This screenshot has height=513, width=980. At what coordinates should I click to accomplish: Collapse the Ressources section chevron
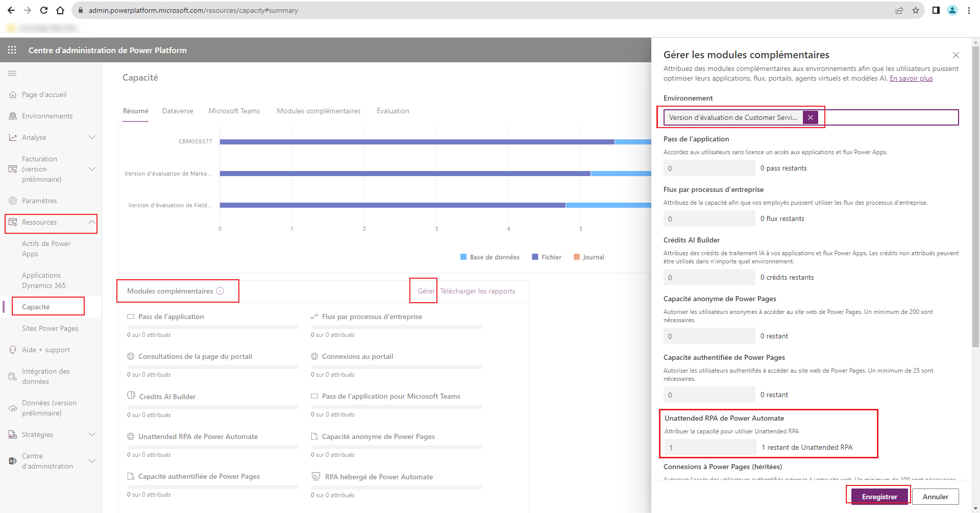coord(92,222)
